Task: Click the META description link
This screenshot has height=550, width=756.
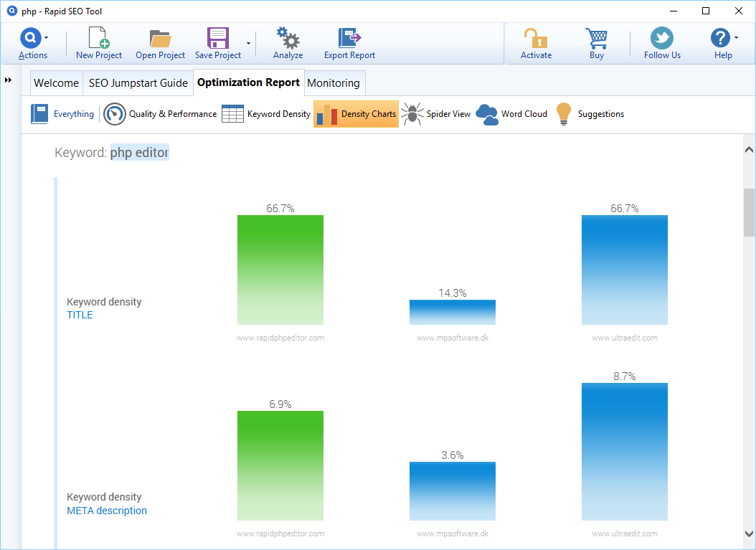Action: [107, 511]
